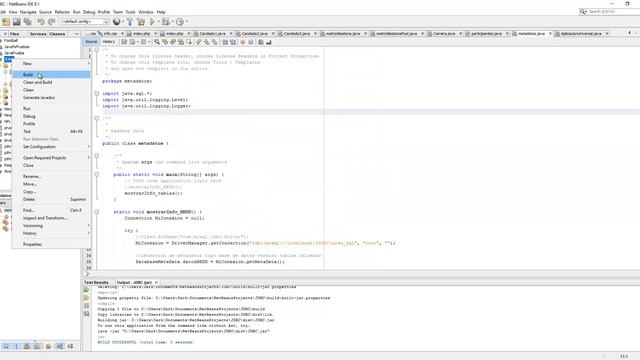
Task: Select Build in the context menu
Action: [51, 74]
